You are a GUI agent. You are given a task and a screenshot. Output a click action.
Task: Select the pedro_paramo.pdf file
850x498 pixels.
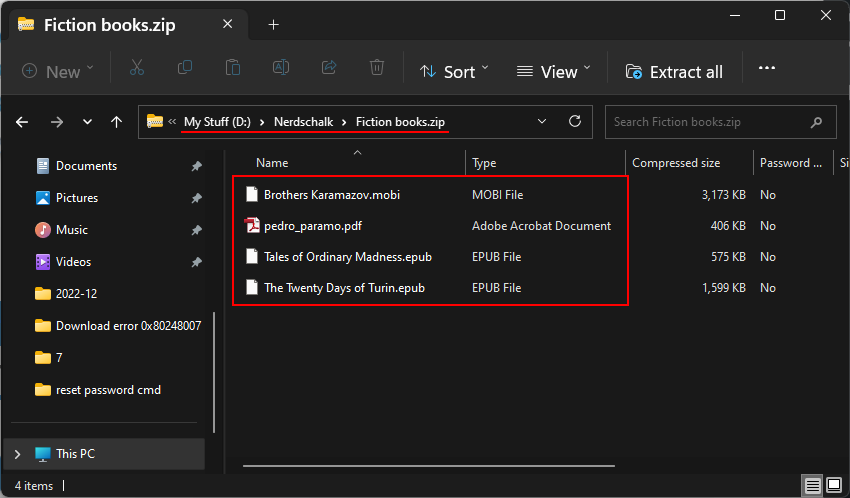coord(312,226)
